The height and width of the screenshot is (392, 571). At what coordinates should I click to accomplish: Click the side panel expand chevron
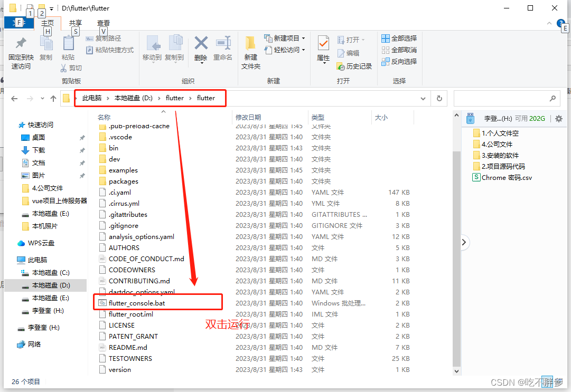464,242
